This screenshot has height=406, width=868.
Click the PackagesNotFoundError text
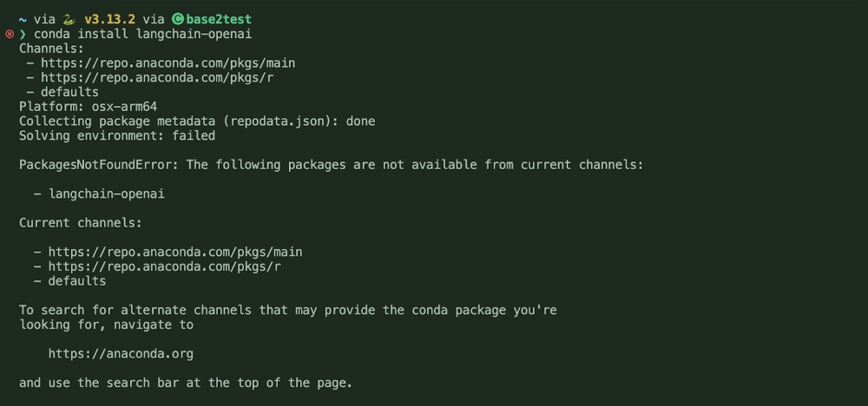[x=99, y=165]
